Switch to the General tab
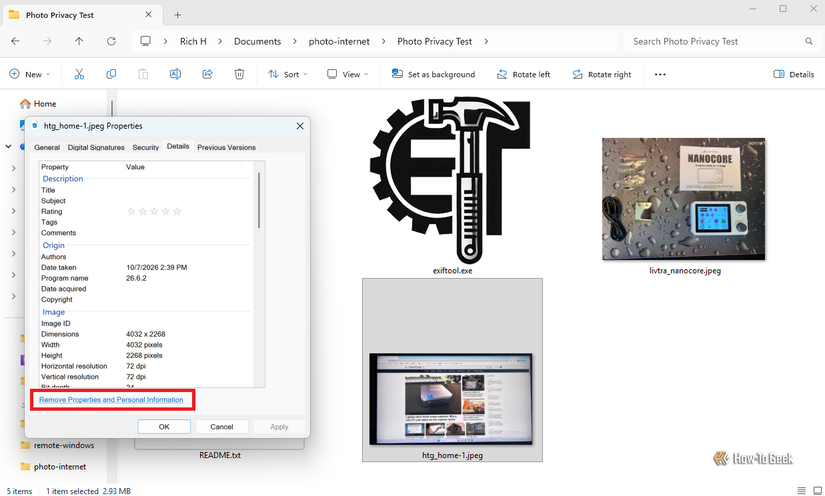 tap(47, 147)
